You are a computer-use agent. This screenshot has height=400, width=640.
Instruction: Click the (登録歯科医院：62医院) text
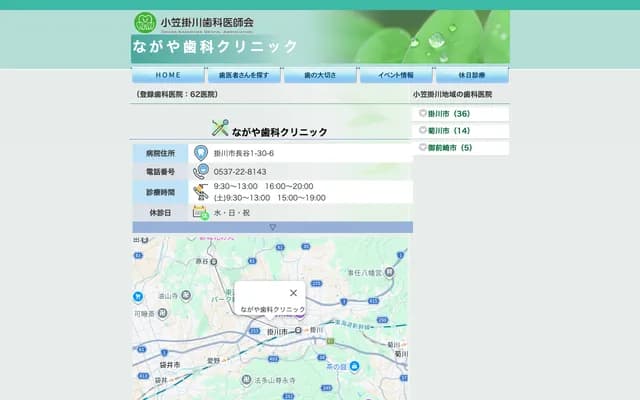(x=177, y=94)
